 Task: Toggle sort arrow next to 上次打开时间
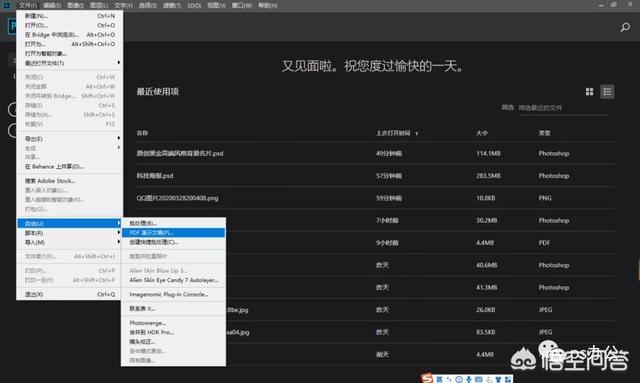click(x=416, y=133)
